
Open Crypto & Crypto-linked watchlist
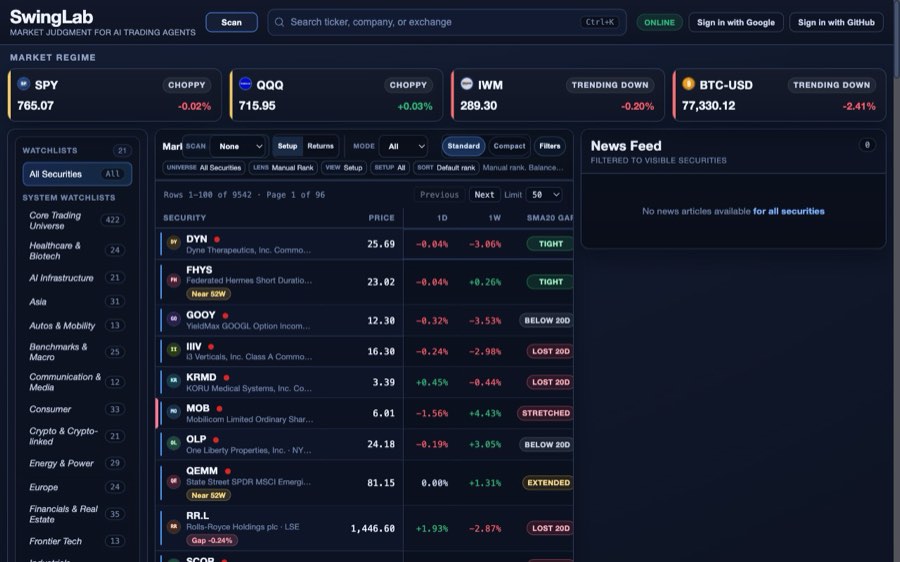pyautogui.click(x=77, y=436)
